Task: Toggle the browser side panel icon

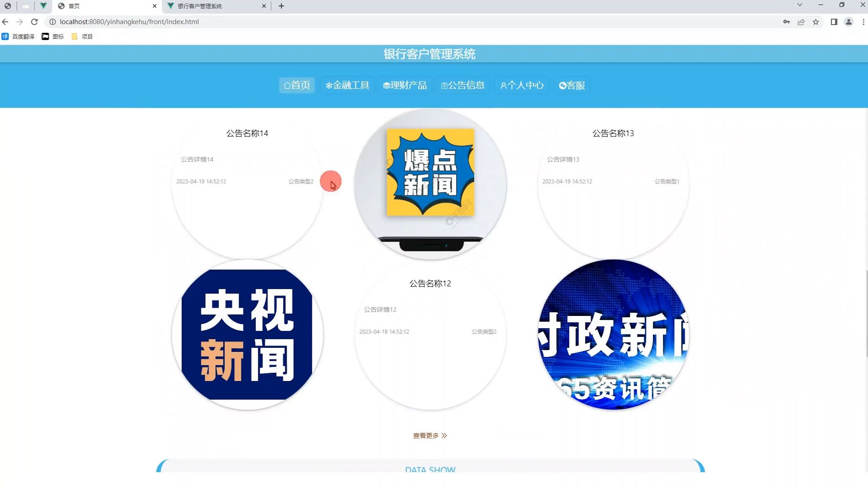Action: point(834,22)
